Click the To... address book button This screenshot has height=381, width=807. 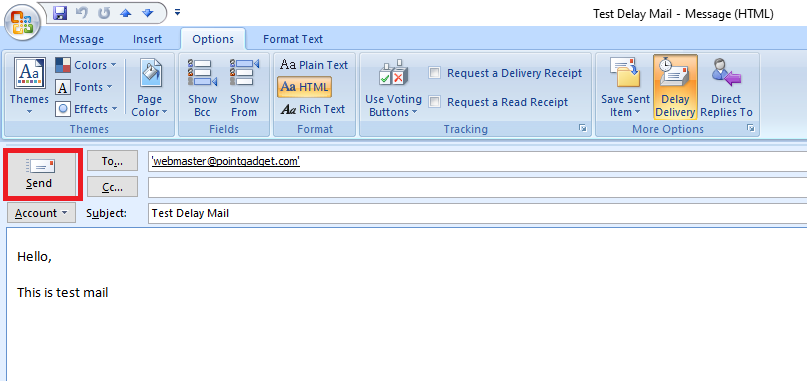(112, 161)
